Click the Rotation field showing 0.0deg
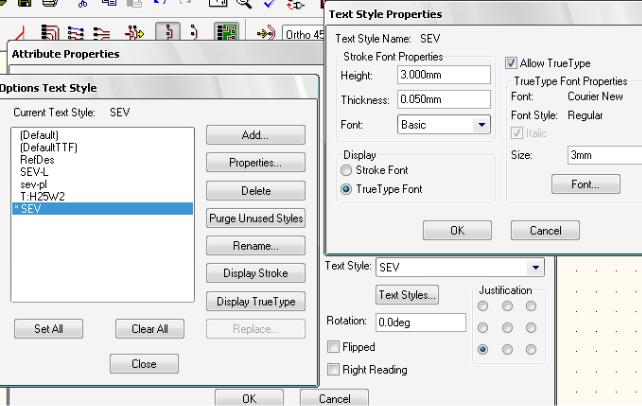The image size is (642, 406). coord(420,322)
